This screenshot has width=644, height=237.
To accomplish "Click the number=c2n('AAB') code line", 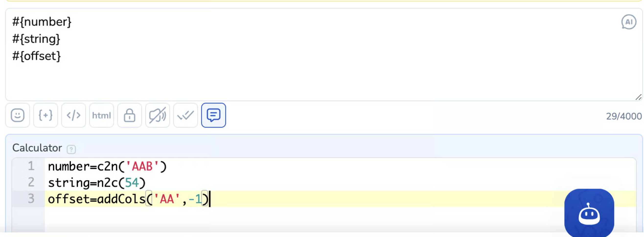I will coord(107,166).
